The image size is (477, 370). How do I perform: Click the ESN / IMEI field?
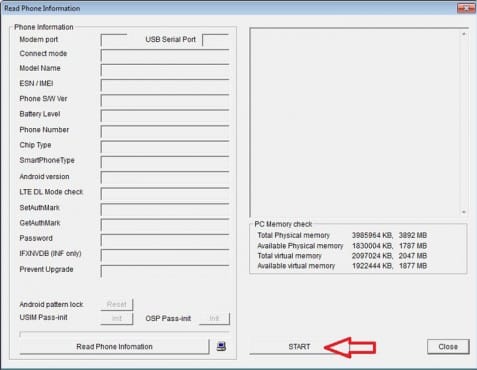(x=165, y=85)
